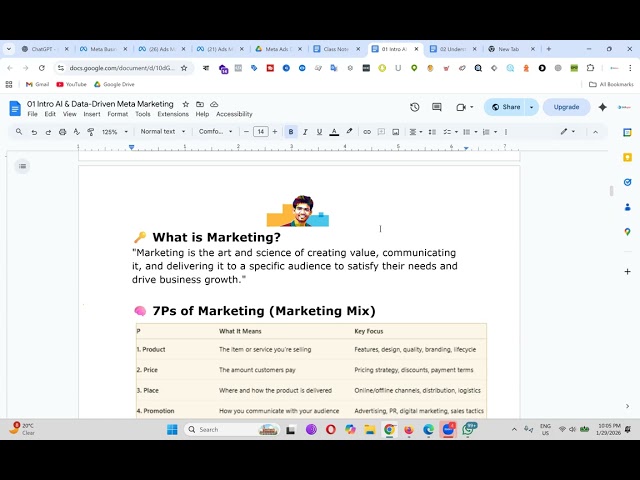Open the Extensions menu

click(173, 114)
